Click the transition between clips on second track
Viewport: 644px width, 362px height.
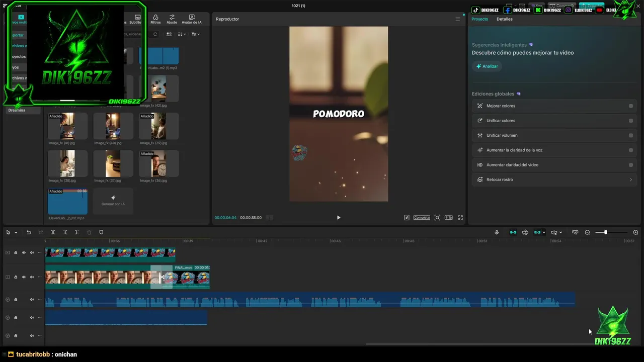(162, 277)
